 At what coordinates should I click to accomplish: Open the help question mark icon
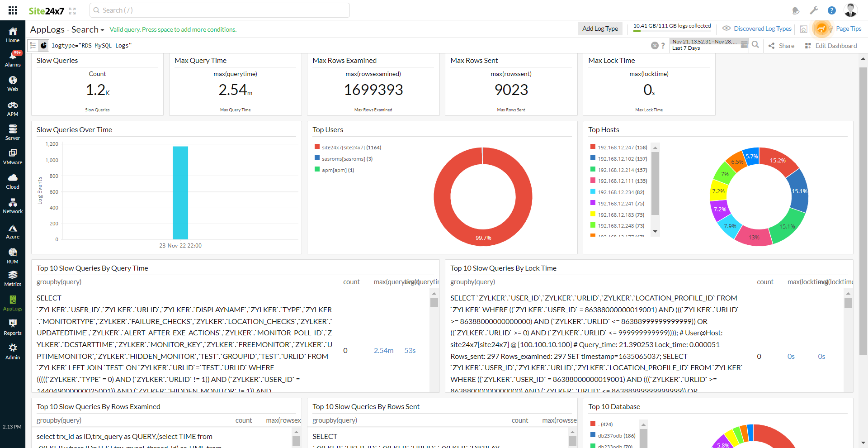[x=831, y=10]
